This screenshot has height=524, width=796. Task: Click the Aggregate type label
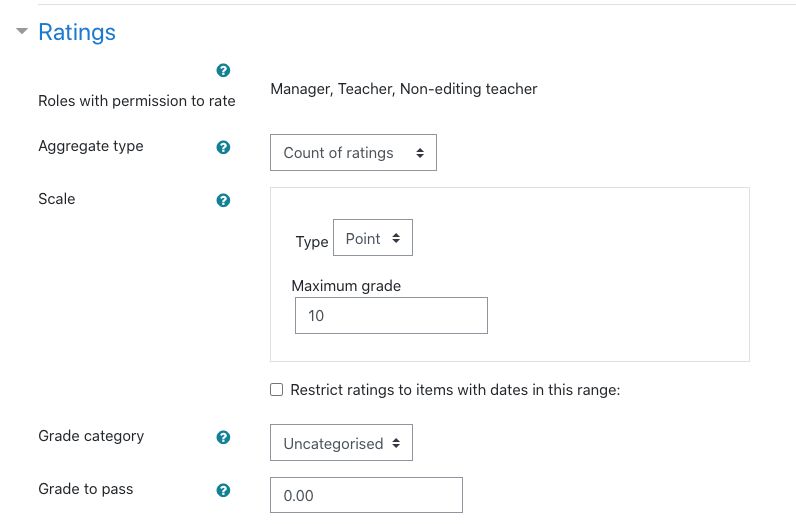point(91,146)
